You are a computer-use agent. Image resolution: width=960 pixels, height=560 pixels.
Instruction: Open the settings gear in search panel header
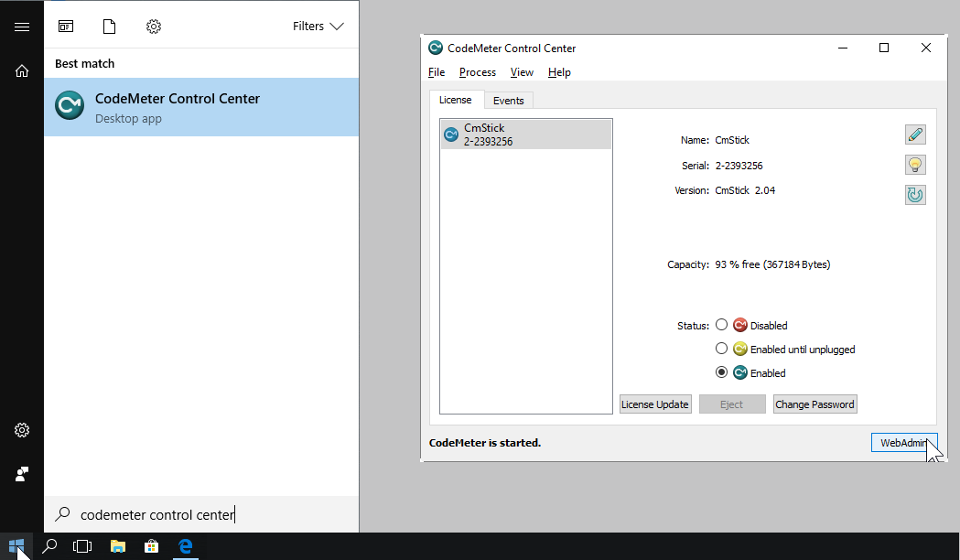(x=154, y=27)
